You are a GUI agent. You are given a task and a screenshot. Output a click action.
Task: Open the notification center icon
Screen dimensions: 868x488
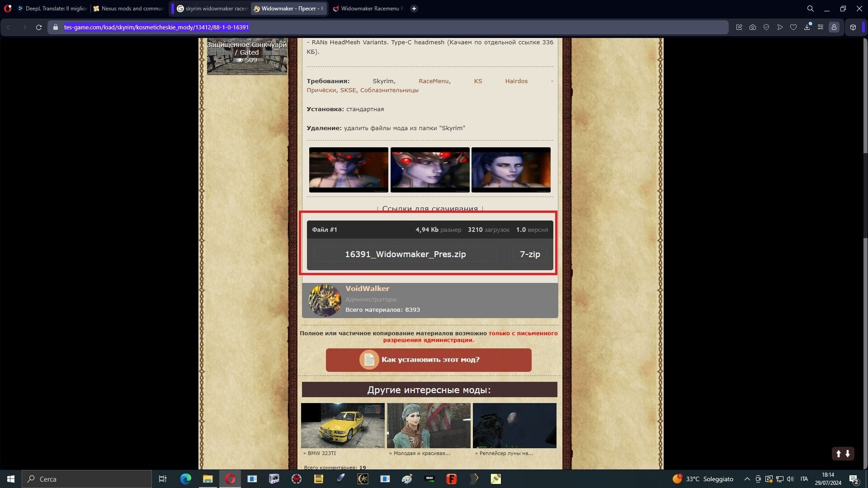tap(854, 479)
